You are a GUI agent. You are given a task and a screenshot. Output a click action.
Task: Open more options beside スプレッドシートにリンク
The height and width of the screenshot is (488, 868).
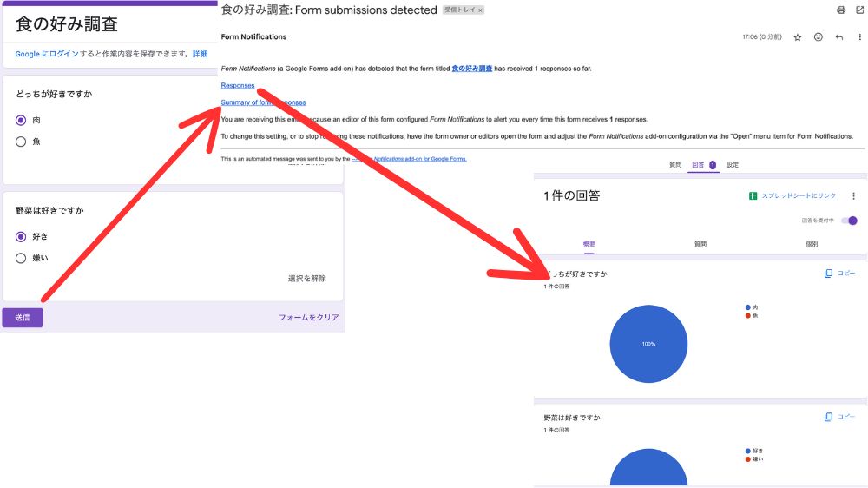(853, 196)
